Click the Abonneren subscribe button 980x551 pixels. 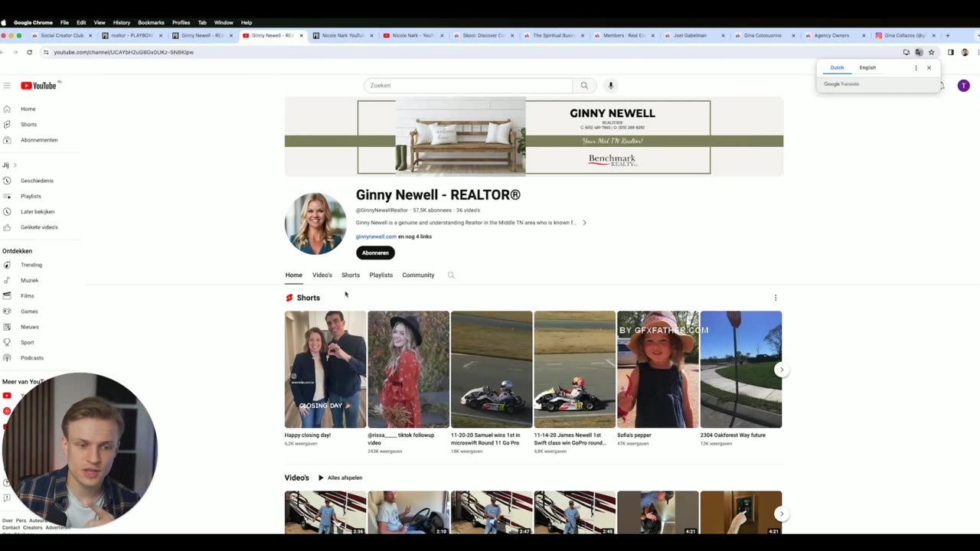click(375, 253)
